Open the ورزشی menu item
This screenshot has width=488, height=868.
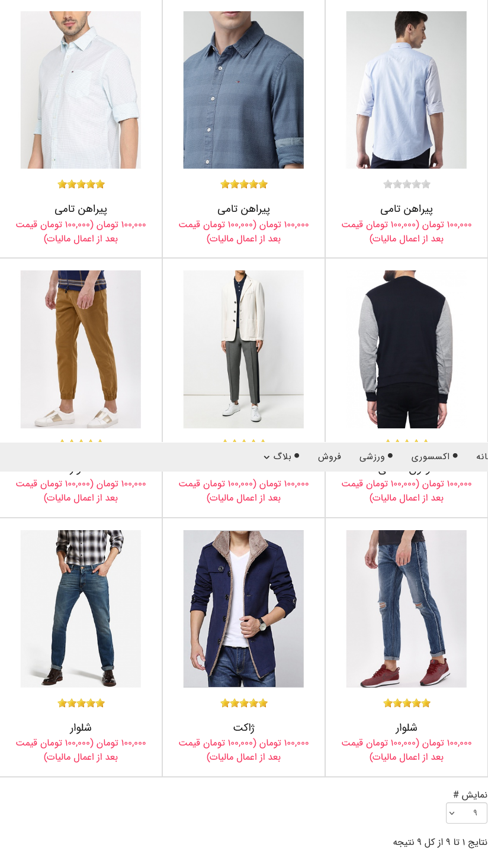click(x=372, y=457)
